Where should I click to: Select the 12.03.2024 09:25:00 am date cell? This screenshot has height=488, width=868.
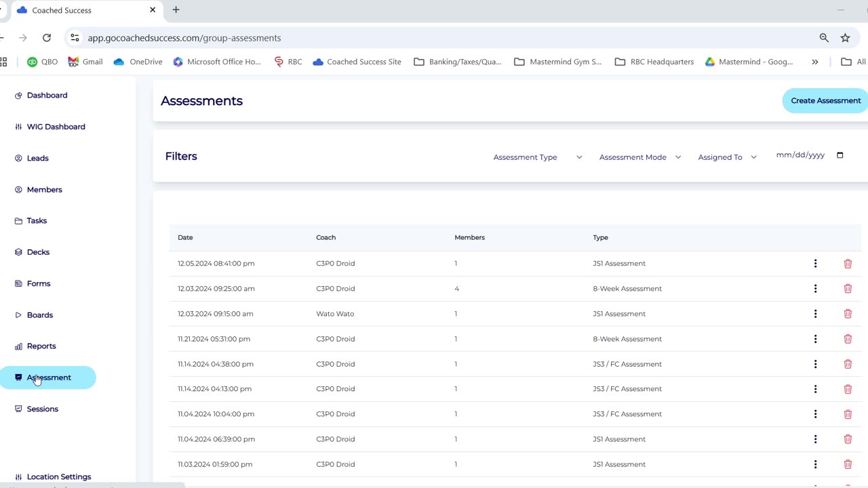(216, 289)
